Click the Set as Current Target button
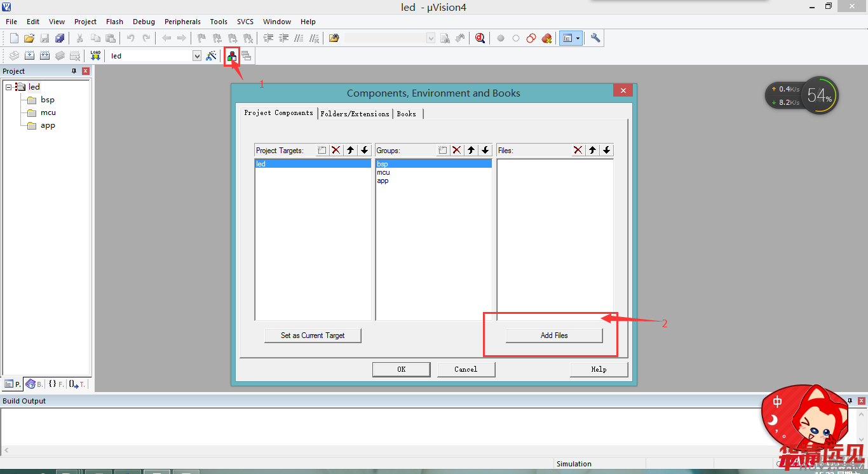Image resolution: width=868 pixels, height=474 pixels. pos(313,335)
